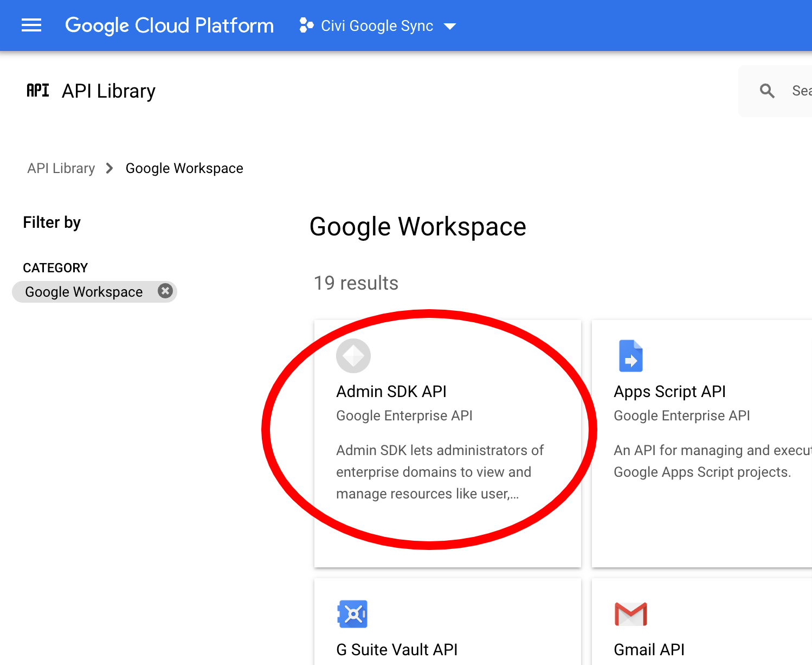Click the search magnifier icon
This screenshot has width=812, height=665.
click(766, 91)
